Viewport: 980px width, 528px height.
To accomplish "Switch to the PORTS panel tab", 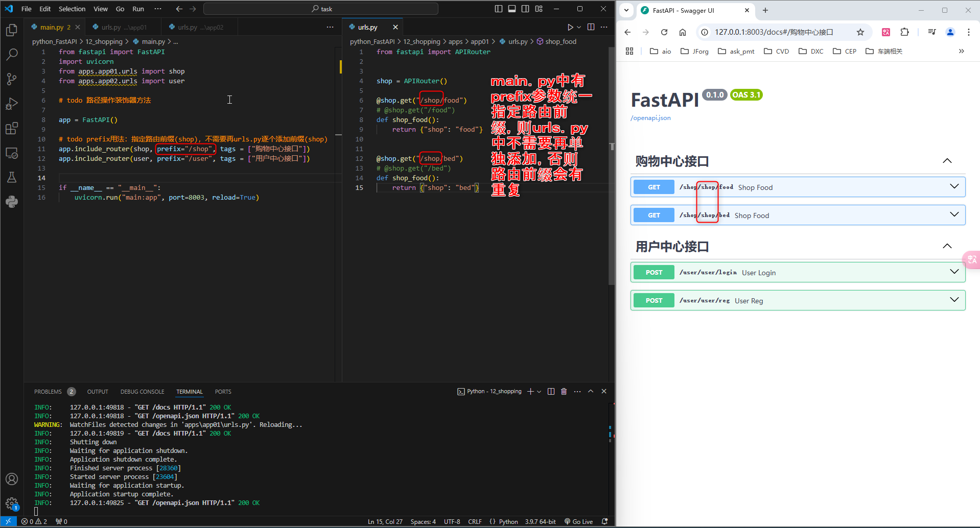I will 223,391.
